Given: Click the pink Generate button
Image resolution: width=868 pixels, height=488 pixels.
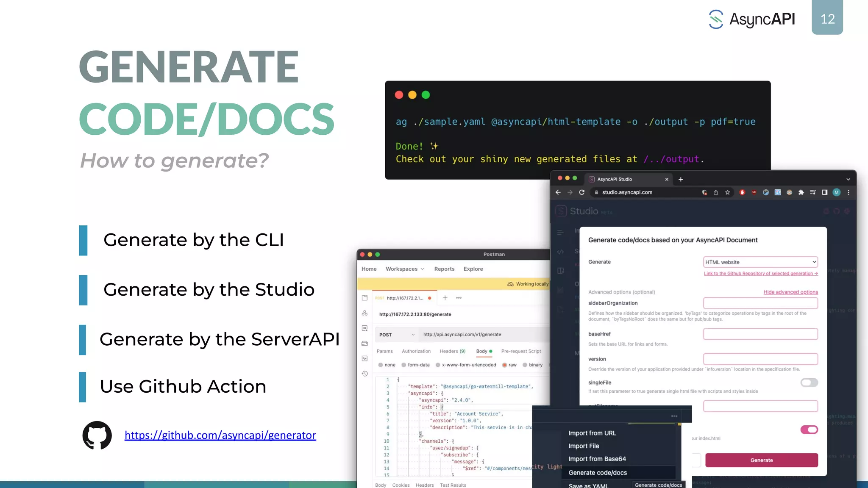Looking at the screenshot, I should (762, 460).
